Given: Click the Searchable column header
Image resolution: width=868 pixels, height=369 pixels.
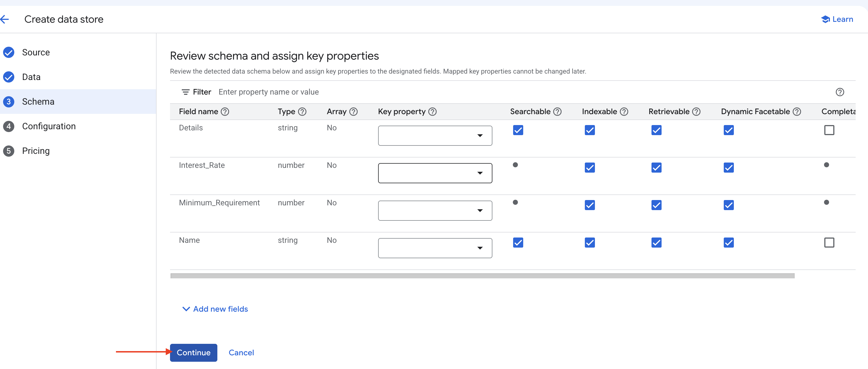Looking at the screenshot, I should pyautogui.click(x=530, y=112).
